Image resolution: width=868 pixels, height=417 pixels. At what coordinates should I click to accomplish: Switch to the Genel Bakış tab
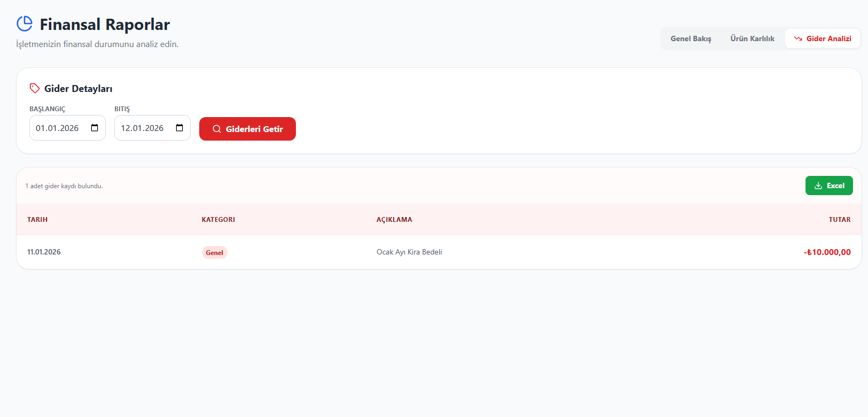[x=691, y=38]
